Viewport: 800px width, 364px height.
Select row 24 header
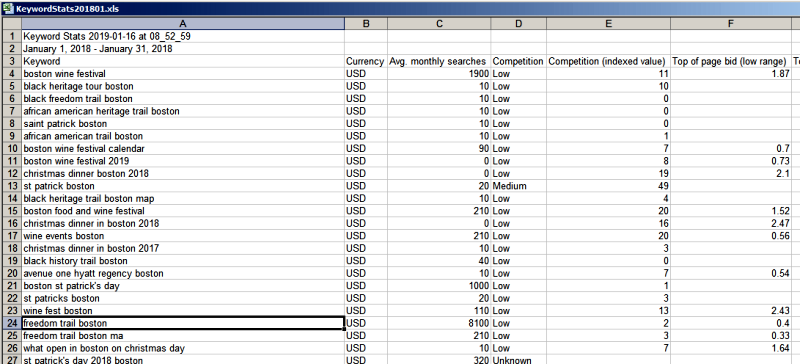click(x=12, y=323)
